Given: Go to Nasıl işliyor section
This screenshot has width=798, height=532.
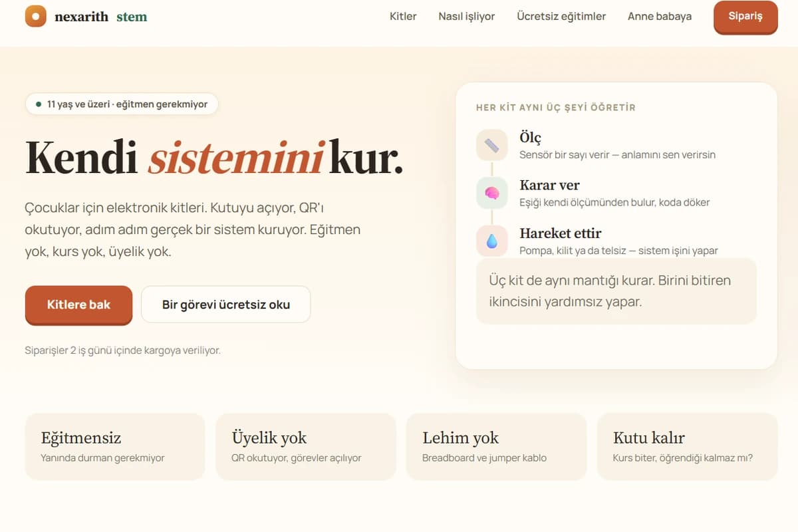Looking at the screenshot, I should point(467,17).
